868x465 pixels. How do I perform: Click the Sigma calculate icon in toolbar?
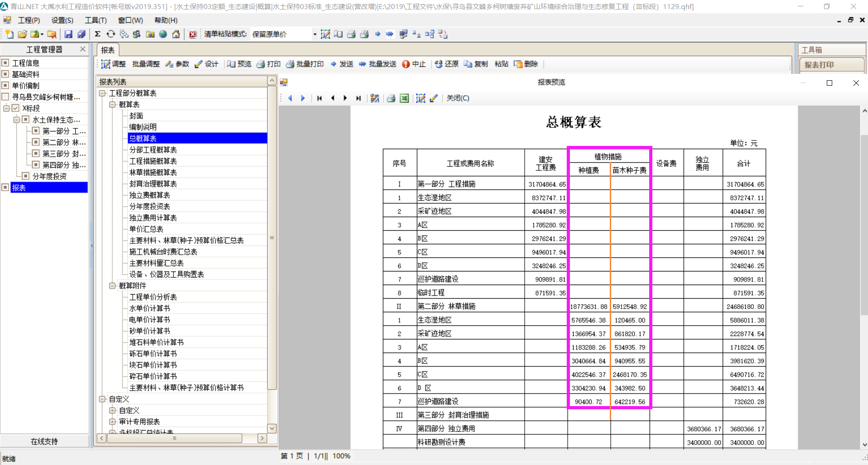coord(97,34)
